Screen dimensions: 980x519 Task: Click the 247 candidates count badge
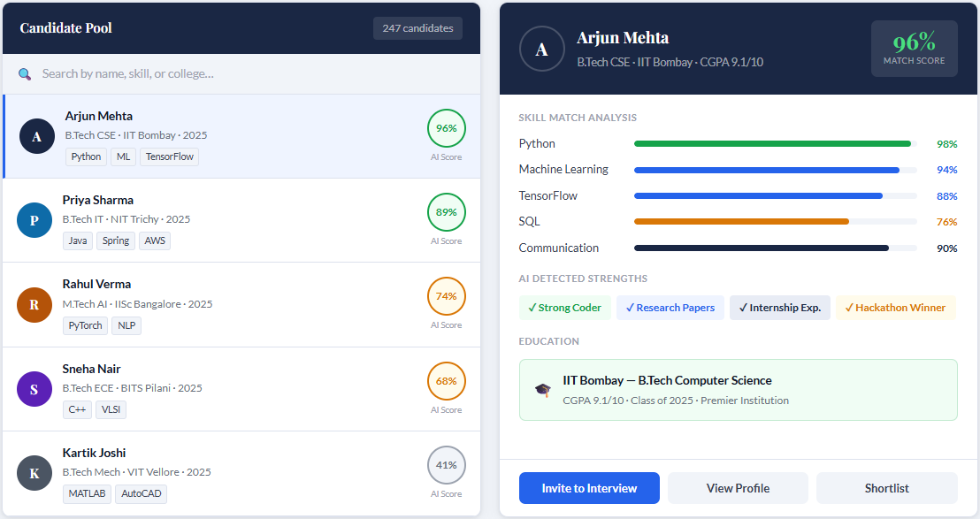[417, 28]
